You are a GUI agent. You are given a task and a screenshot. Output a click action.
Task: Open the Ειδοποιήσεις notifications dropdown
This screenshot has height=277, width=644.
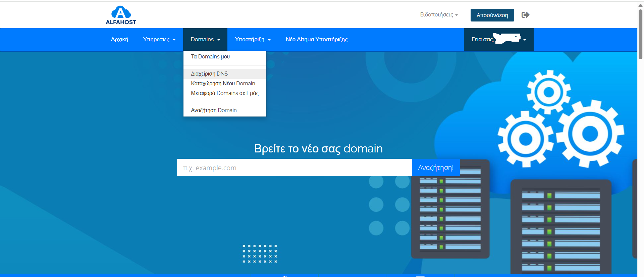coord(439,15)
